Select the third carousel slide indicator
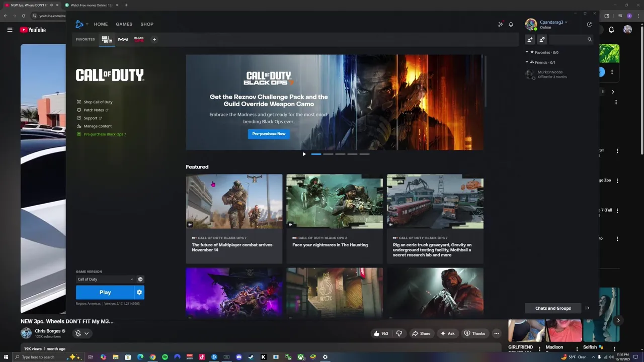644x362 pixels. pos(340,154)
